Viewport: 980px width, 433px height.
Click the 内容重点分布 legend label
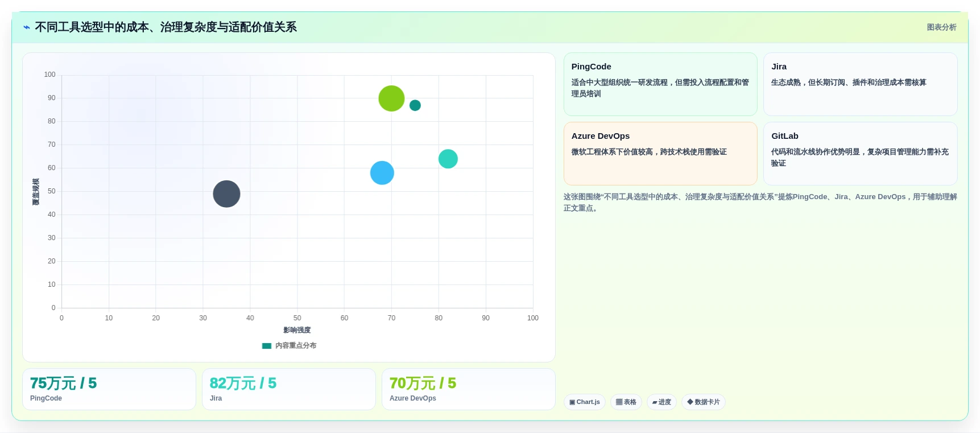tap(296, 346)
